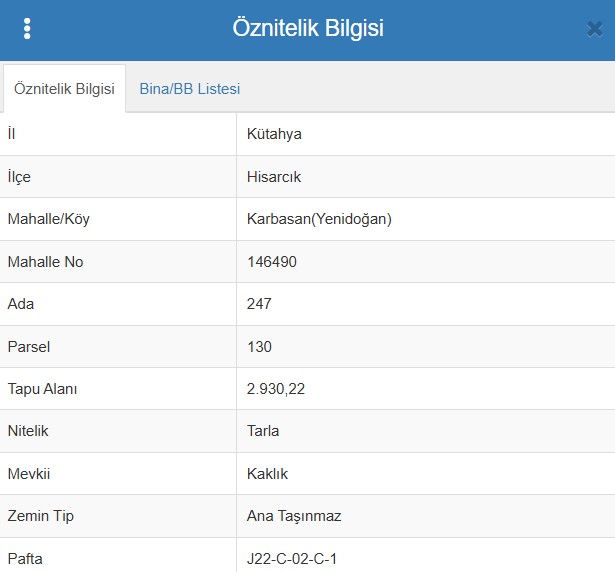Click the Nitelik row label
This screenshot has width=615, height=572.
coord(28,431)
